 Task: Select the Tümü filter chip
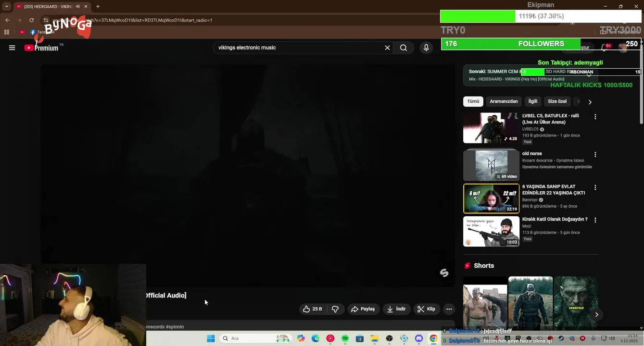pyautogui.click(x=473, y=101)
